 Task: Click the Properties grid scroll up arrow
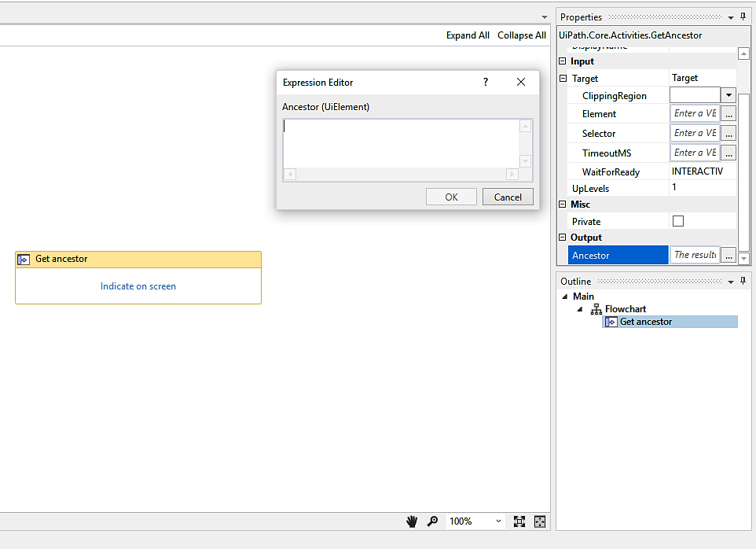click(x=743, y=53)
